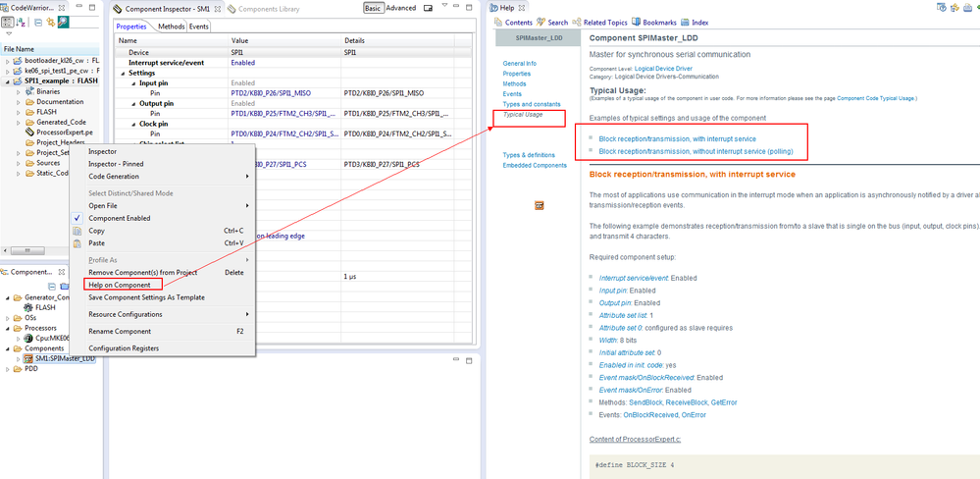The width and height of the screenshot is (980, 479).
Task: Collapse the Input pin property group
Action: click(133, 83)
